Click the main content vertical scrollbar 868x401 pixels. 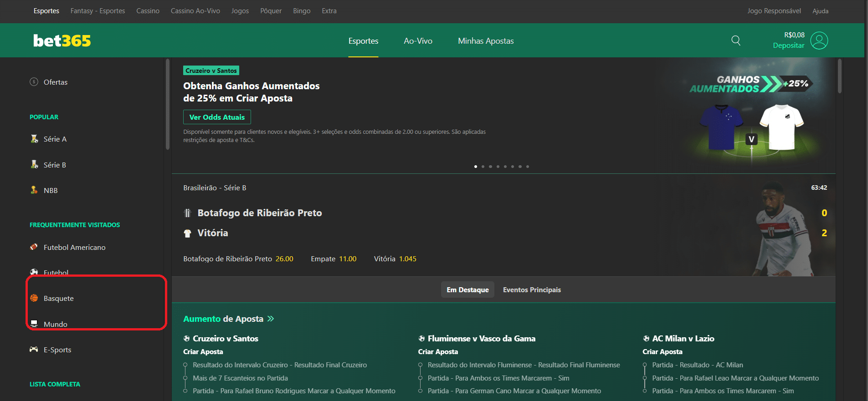[x=839, y=76]
